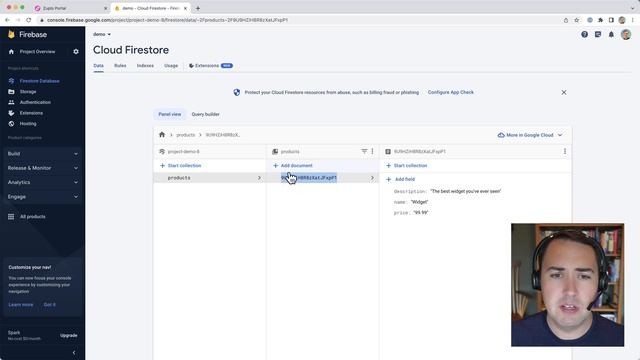The image size is (640, 360).
Task: Click Add field button
Action: pyautogui.click(x=400, y=179)
